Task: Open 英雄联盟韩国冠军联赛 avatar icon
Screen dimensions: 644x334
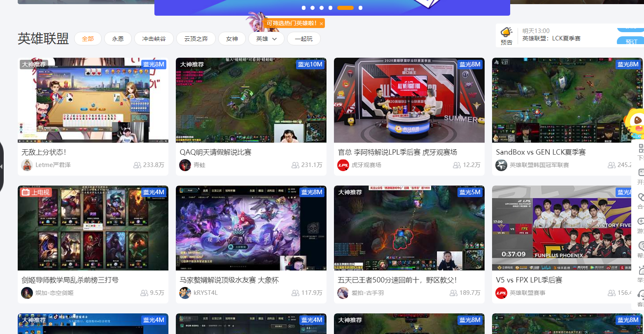Action: tap(502, 165)
